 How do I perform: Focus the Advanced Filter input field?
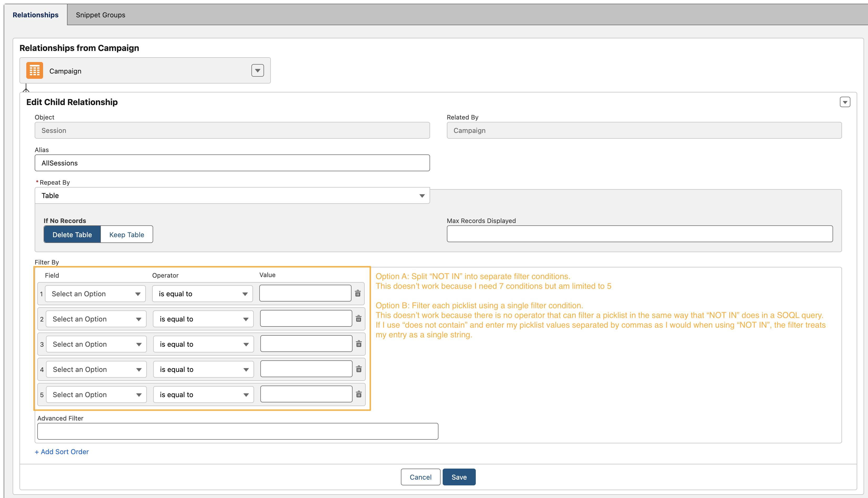(x=238, y=431)
